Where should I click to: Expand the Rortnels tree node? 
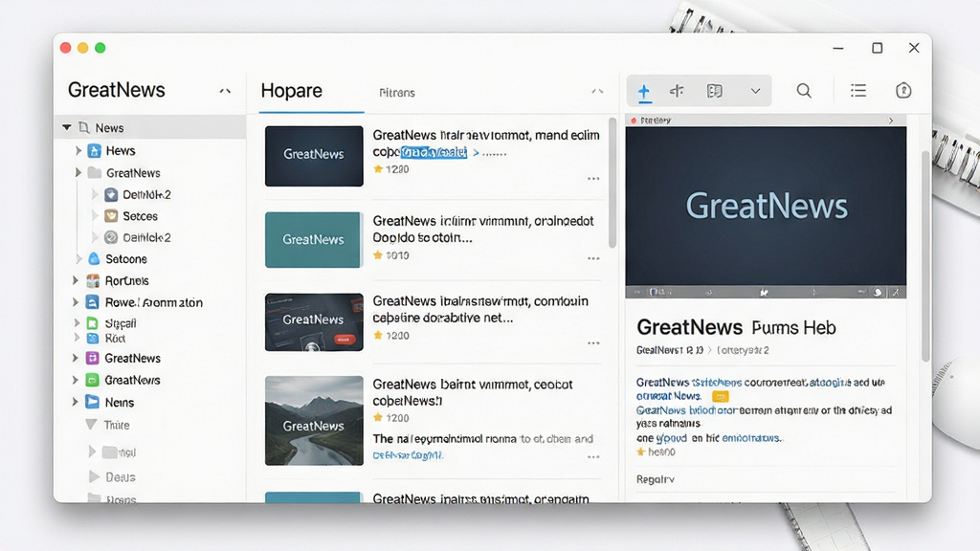tap(76, 280)
